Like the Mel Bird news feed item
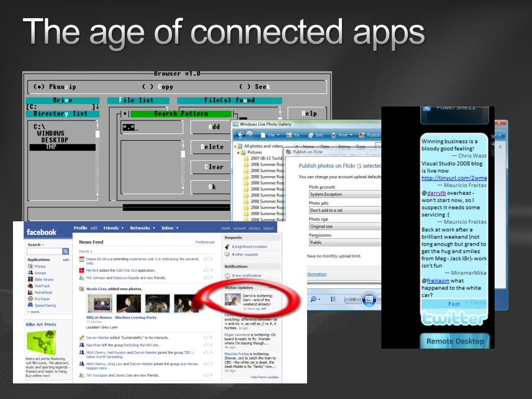The width and height of the screenshot is (532, 399). pyautogui.click(x=206, y=270)
